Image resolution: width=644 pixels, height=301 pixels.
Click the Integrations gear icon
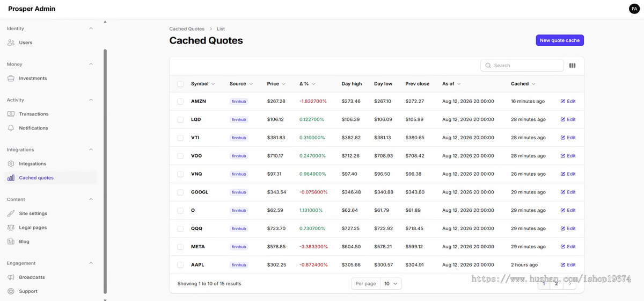pos(11,164)
